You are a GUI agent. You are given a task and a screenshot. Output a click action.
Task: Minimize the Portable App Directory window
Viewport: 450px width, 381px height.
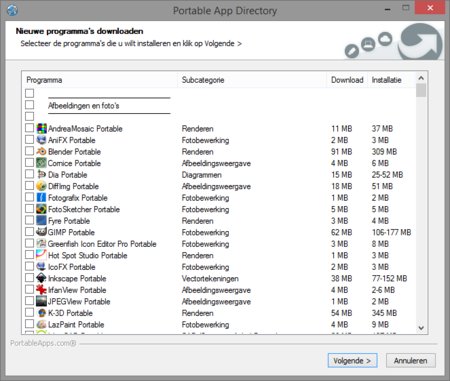(x=387, y=9)
